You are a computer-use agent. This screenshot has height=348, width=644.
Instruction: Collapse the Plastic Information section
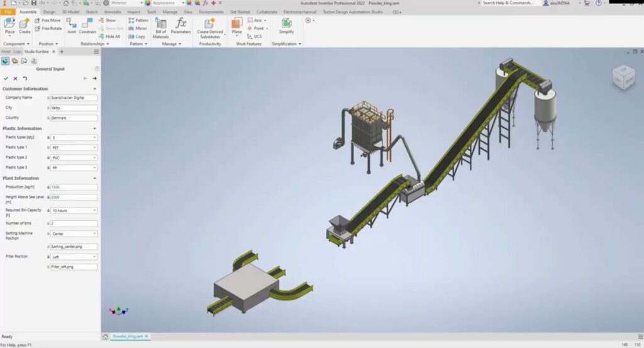(94, 128)
